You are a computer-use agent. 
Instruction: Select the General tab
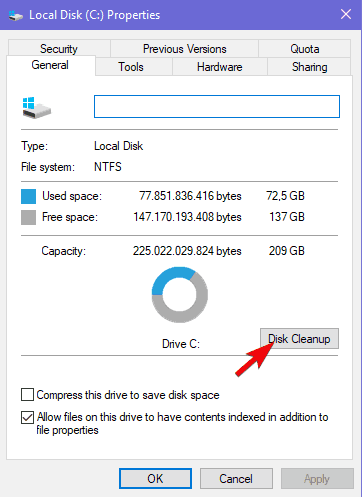pyautogui.click(x=50, y=65)
